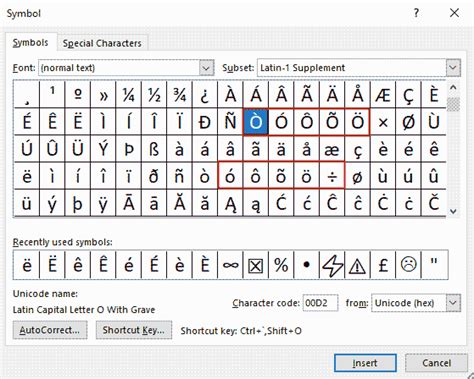
Task: Select the selected Ò capital O grave symbol
Action: click(256, 122)
